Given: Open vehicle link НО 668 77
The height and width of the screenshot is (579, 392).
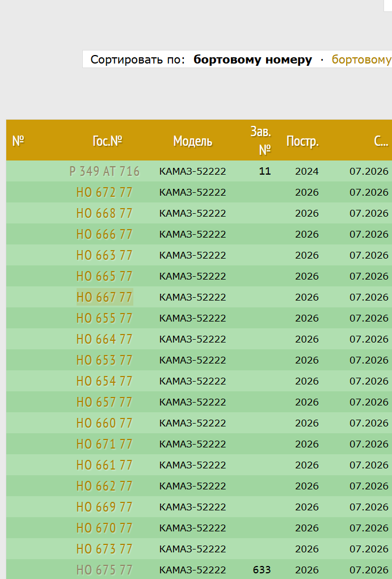Looking at the screenshot, I should pyautogui.click(x=104, y=213).
